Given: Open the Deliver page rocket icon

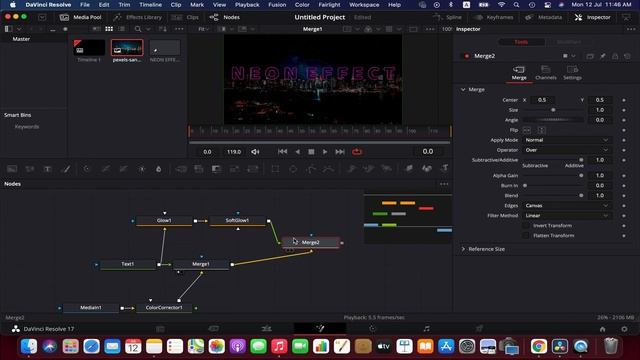Looking at the screenshot, I should pos(479,329).
